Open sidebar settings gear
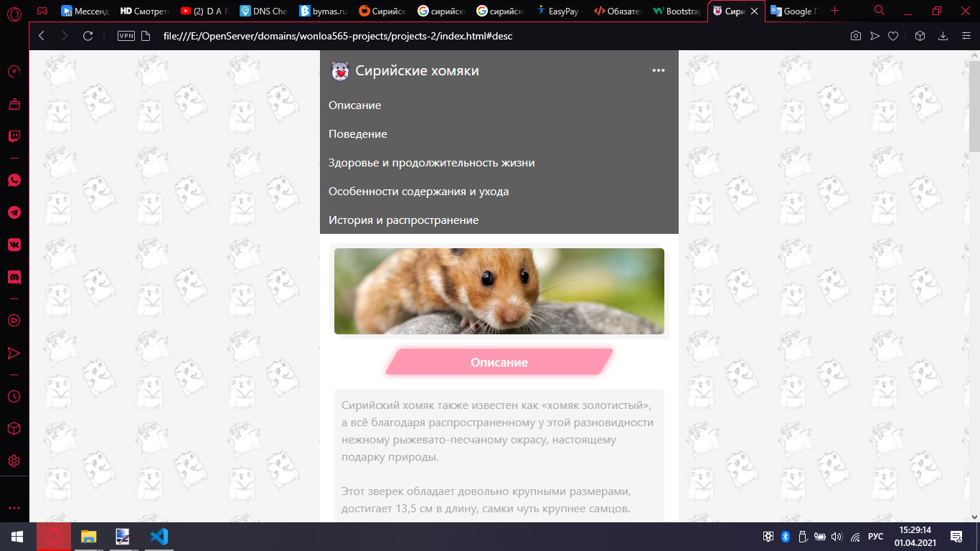The width and height of the screenshot is (980, 551). click(14, 461)
